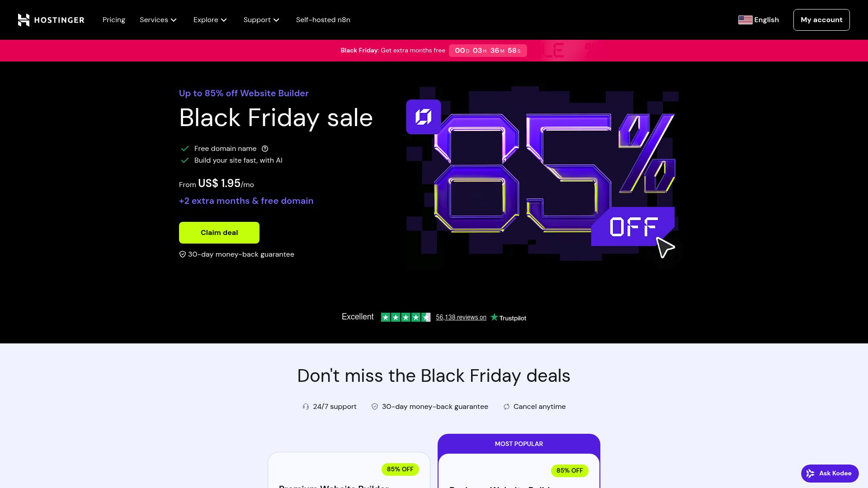This screenshot has width=868, height=488.
Task: Open the Pricing page
Action: click(x=114, y=20)
